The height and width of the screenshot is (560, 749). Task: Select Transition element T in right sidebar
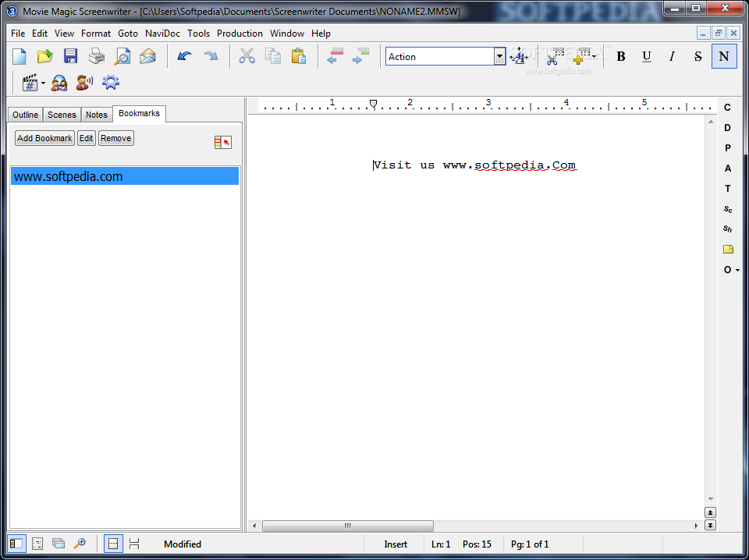(727, 189)
